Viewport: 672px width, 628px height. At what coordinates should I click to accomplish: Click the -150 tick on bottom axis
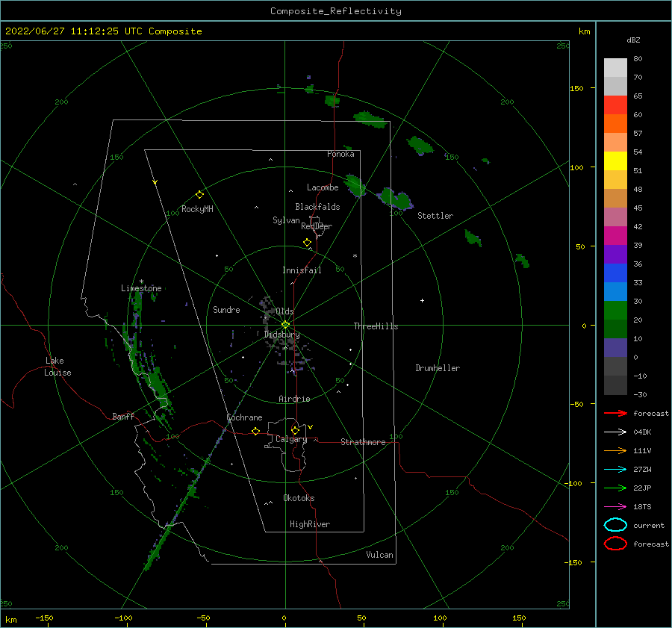(44, 618)
